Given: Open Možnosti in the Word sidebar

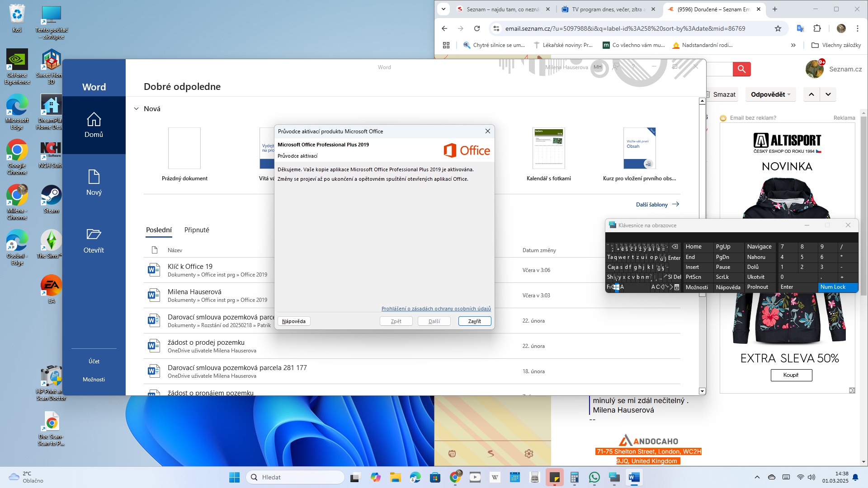Looking at the screenshot, I should (94, 380).
